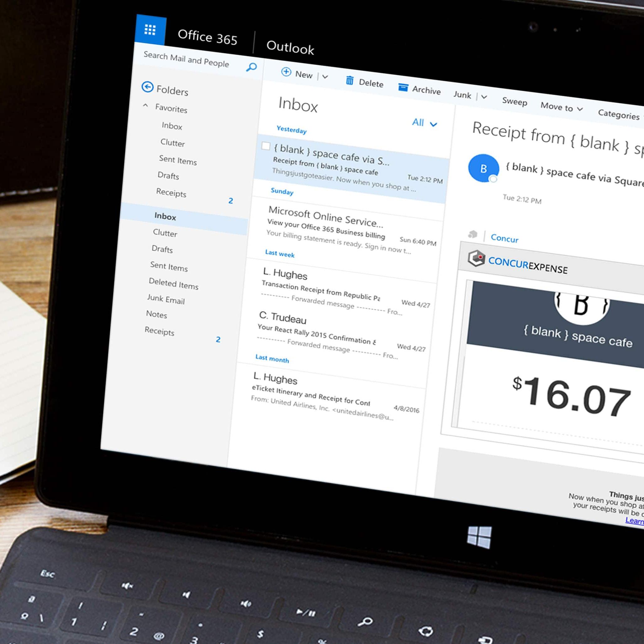Viewport: 644px width, 644px height.
Task: Open the Office 365 app launcher grid
Action: coord(150,30)
